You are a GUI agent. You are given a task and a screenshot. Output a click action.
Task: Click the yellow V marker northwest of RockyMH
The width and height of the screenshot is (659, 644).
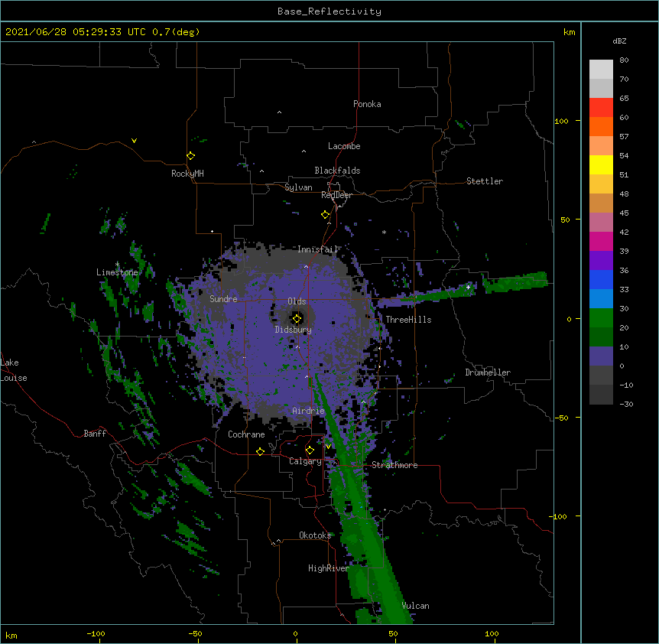[x=134, y=141]
